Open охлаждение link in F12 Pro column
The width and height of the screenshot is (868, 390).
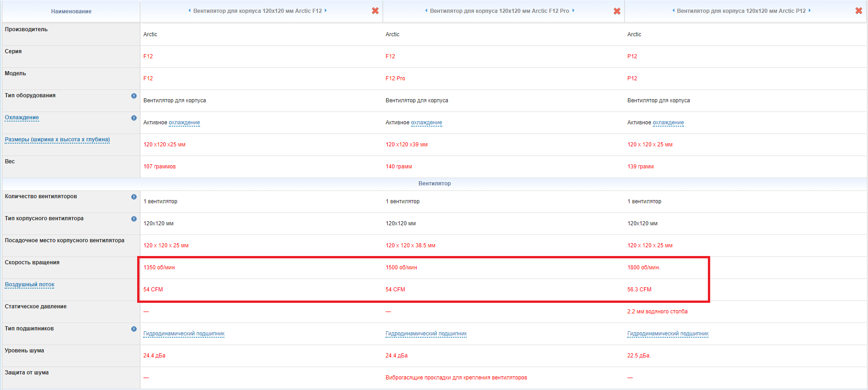click(426, 123)
